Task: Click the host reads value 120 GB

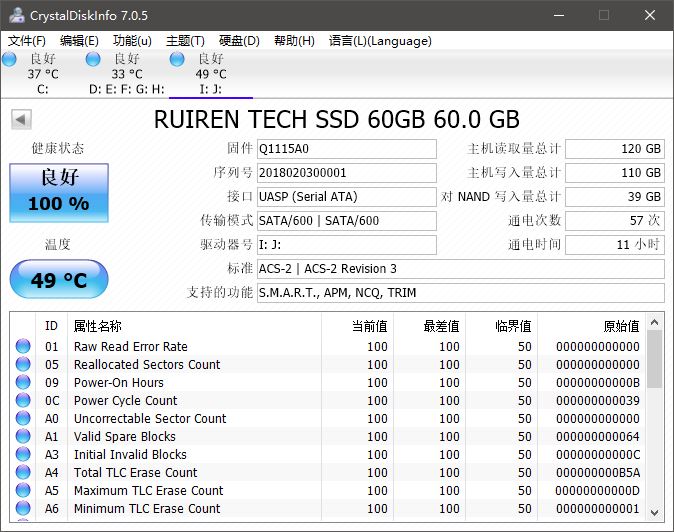Action: (x=615, y=149)
